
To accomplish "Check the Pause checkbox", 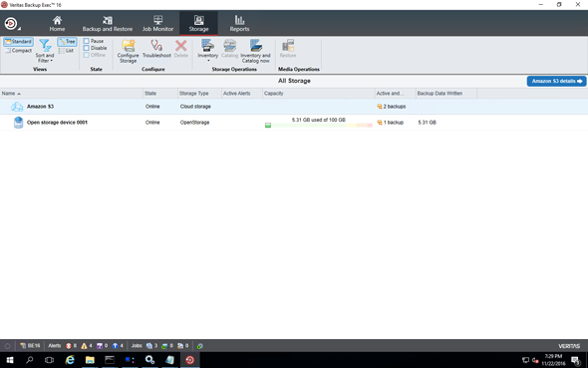I will tap(87, 41).
